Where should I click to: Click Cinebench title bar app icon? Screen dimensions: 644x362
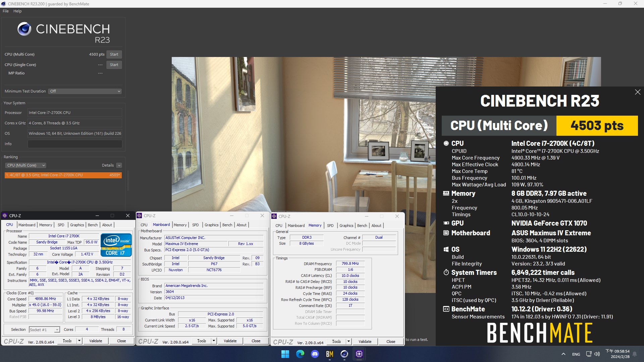click(3, 4)
